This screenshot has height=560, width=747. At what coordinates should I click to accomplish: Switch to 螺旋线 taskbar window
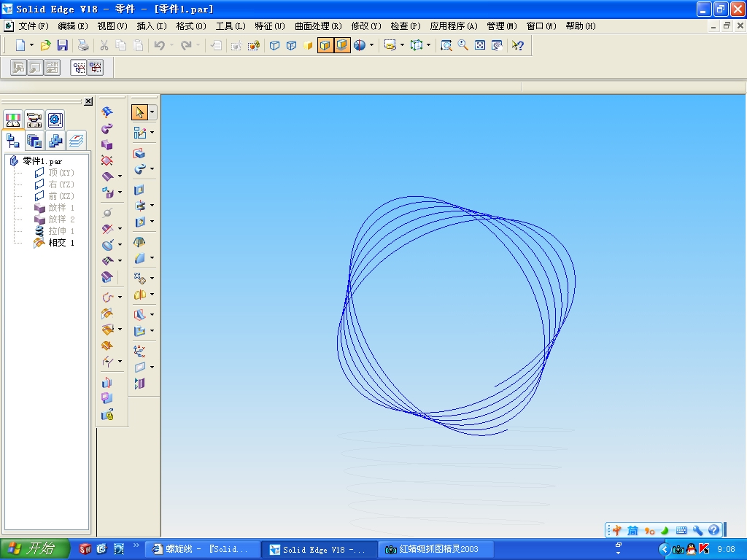(x=202, y=549)
